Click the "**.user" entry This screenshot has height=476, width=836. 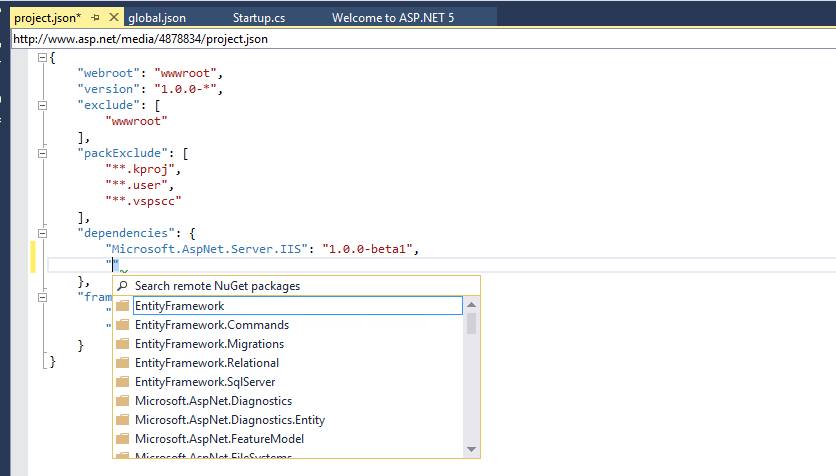[136, 185]
